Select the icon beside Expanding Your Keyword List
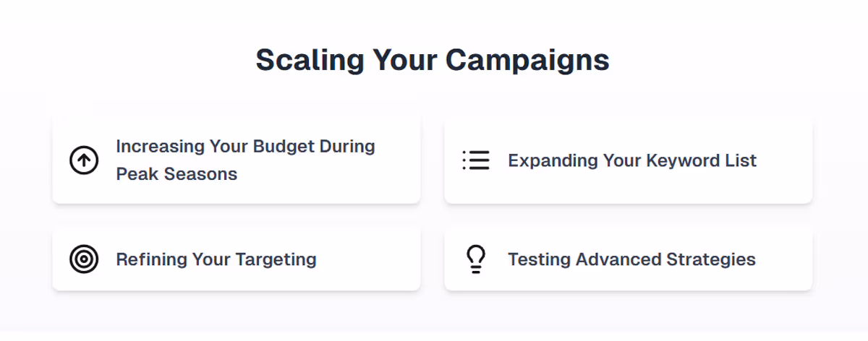 (476, 160)
